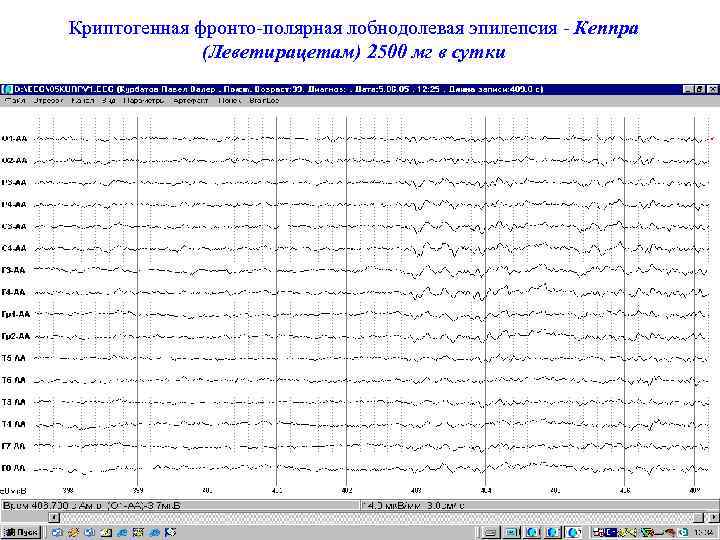Open the Параметры menu
This screenshot has width=720, height=540.
coord(144,100)
